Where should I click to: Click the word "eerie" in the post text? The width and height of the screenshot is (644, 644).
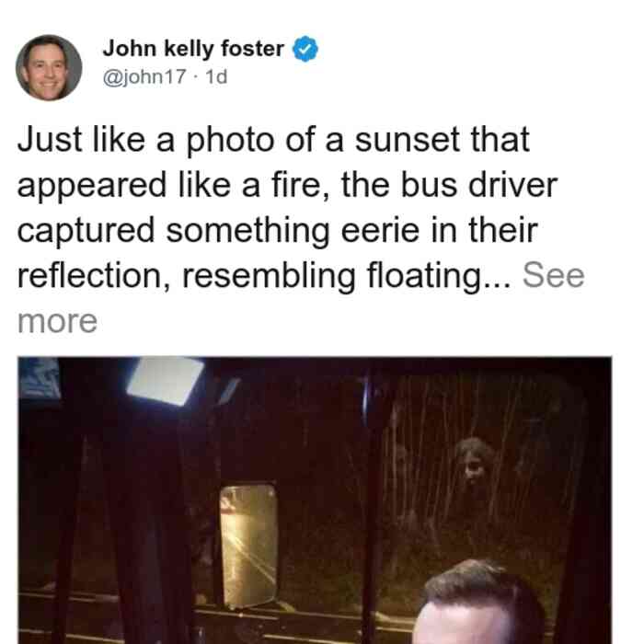(380, 230)
